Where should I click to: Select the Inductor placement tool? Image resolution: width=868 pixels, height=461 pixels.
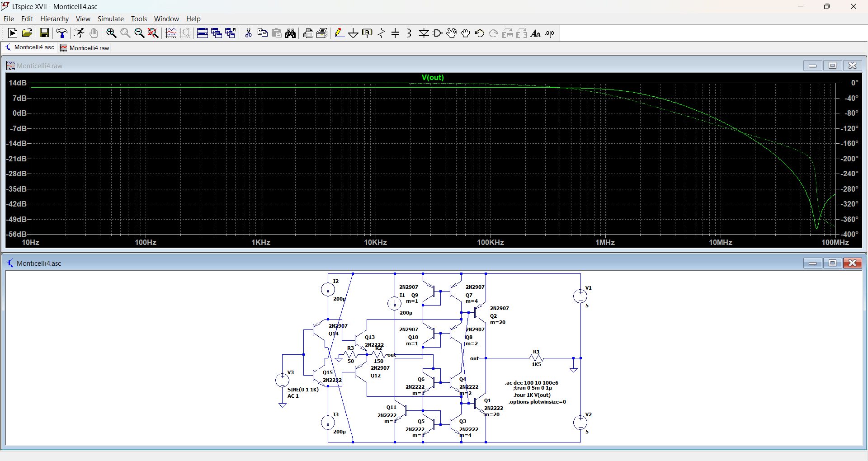[x=410, y=33]
